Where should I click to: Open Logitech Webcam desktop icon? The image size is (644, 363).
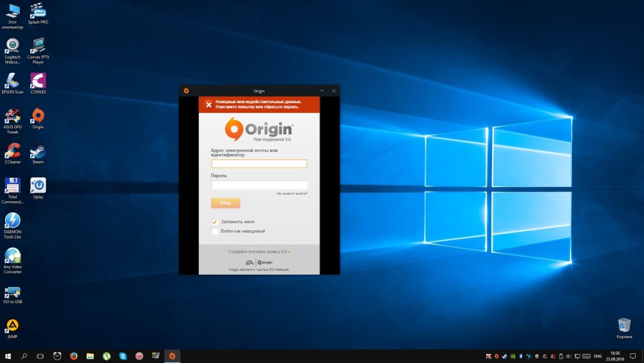point(12,51)
